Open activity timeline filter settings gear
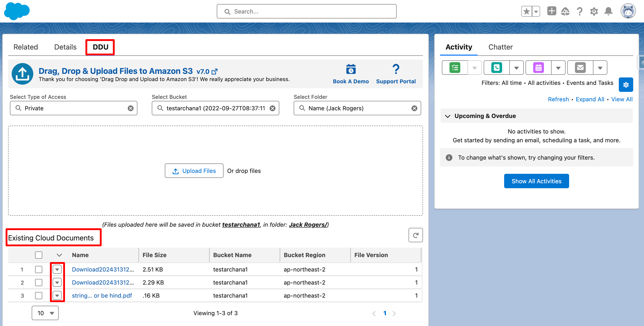The width and height of the screenshot is (644, 326). click(626, 85)
